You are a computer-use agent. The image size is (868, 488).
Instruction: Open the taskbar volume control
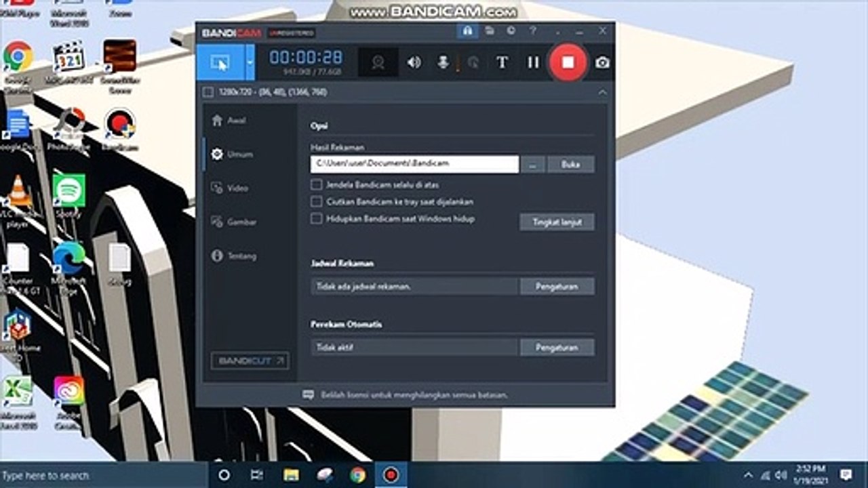tap(781, 475)
